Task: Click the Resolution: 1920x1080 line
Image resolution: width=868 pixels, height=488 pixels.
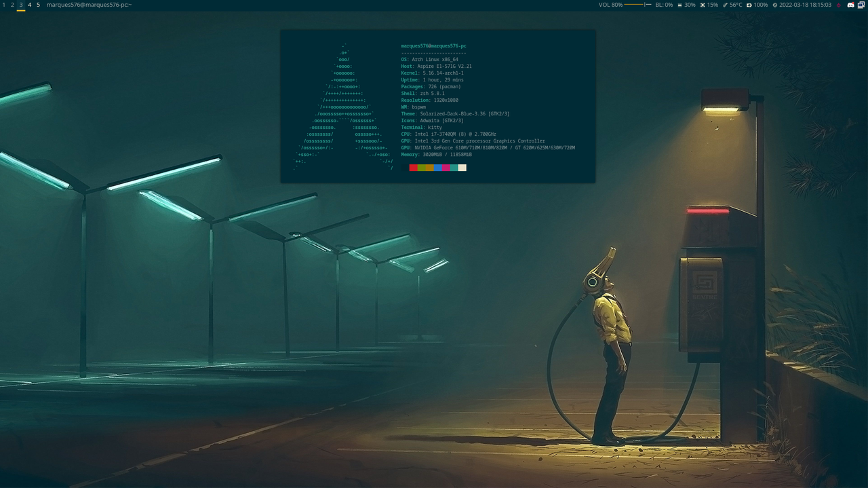Action: tap(429, 100)
